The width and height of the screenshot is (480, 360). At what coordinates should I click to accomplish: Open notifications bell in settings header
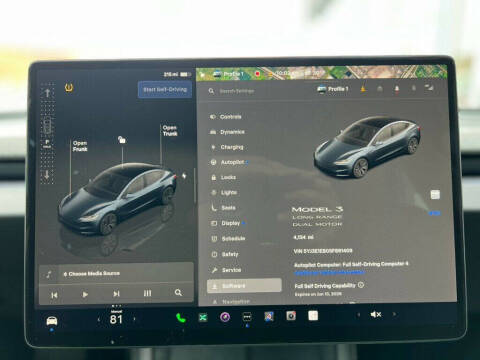coord(397,89)
